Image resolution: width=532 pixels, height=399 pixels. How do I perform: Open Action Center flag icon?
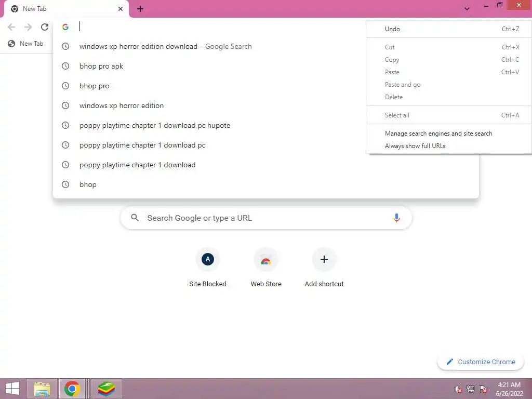[x=483, y=389]
